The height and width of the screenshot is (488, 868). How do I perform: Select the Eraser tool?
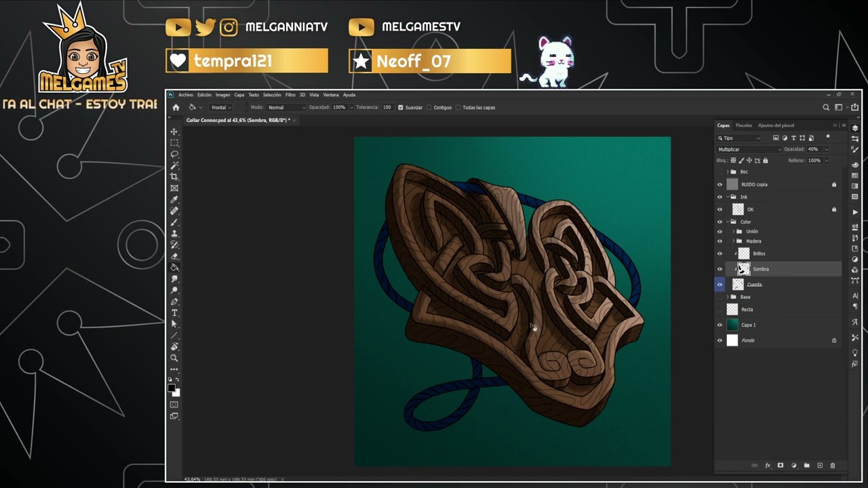click(x=174, y=256)
